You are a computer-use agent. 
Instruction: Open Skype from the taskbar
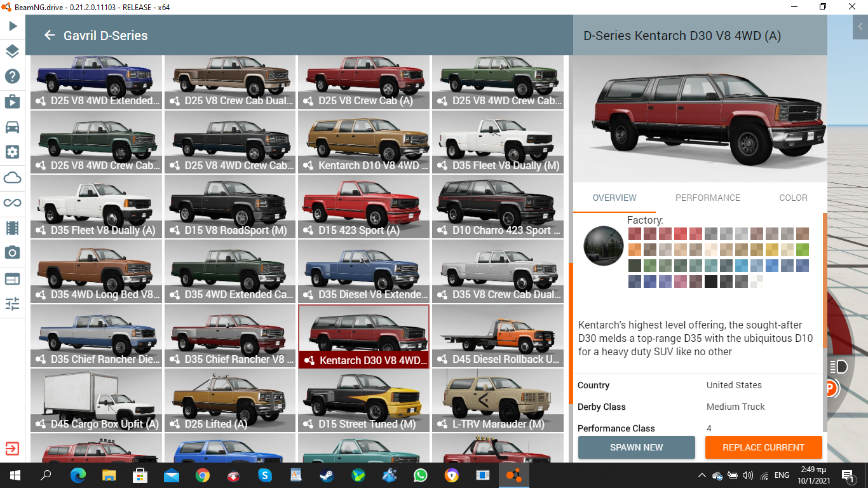265,475
